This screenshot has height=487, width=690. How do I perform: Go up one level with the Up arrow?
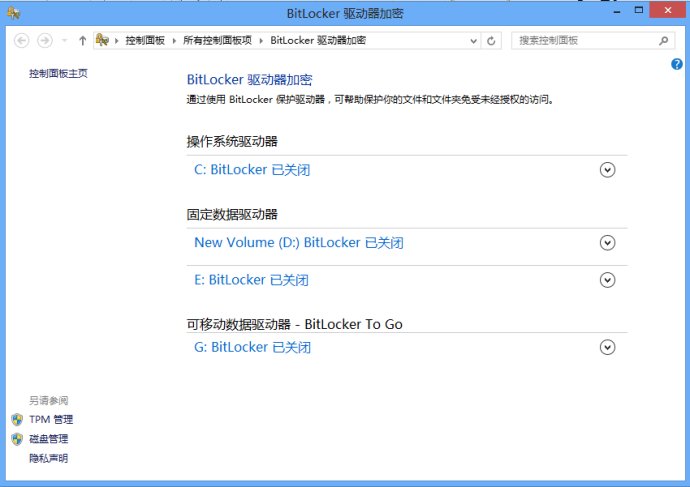pos(82,41)
